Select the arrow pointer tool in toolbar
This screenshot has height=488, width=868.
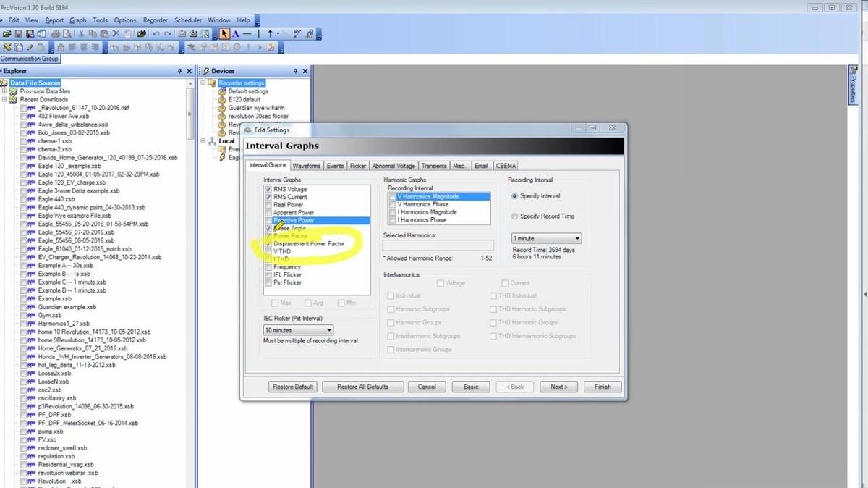tap(224, 34)
